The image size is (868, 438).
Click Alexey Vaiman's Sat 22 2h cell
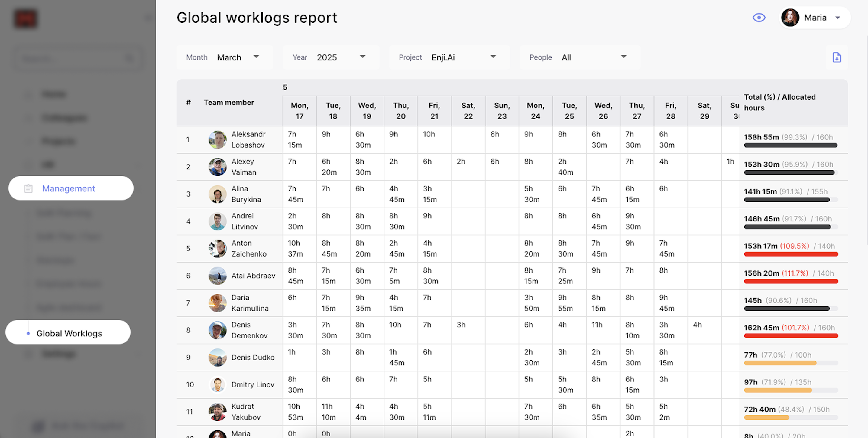coord(468,167)
